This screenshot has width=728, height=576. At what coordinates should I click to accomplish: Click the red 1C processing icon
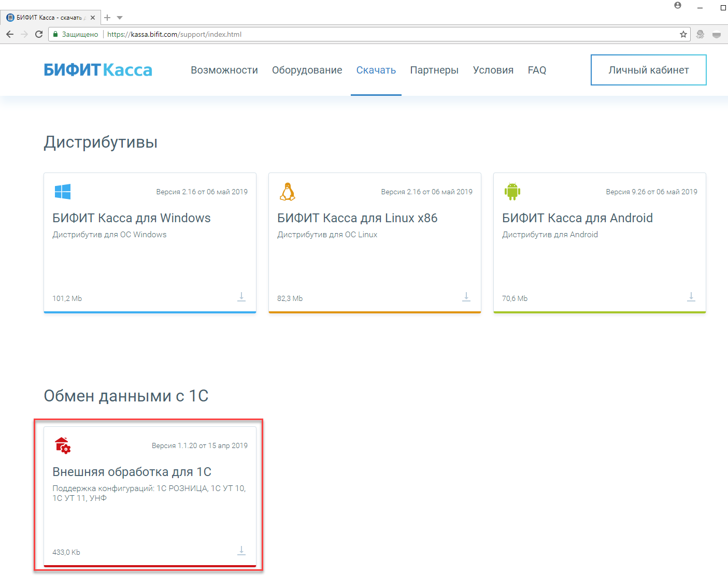(63, 445)
